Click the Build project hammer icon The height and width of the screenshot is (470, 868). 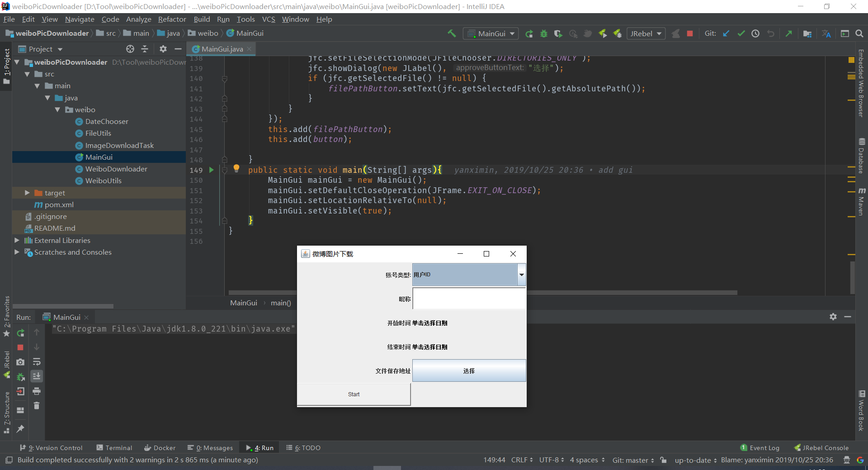point(452,33)
